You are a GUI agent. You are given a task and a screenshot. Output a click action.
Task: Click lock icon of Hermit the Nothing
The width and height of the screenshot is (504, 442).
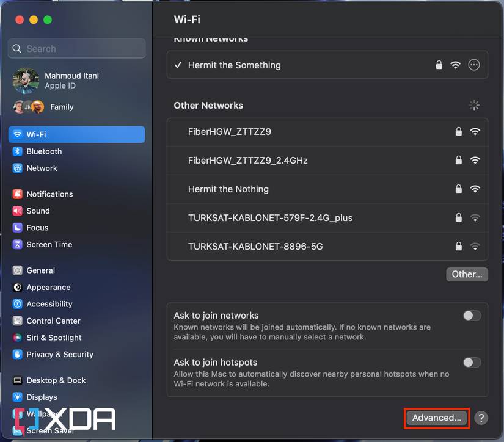tap(459, 189)
